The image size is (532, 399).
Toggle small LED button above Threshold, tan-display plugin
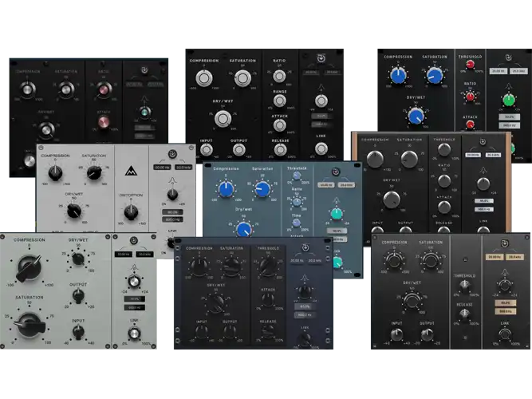point(465,259)
